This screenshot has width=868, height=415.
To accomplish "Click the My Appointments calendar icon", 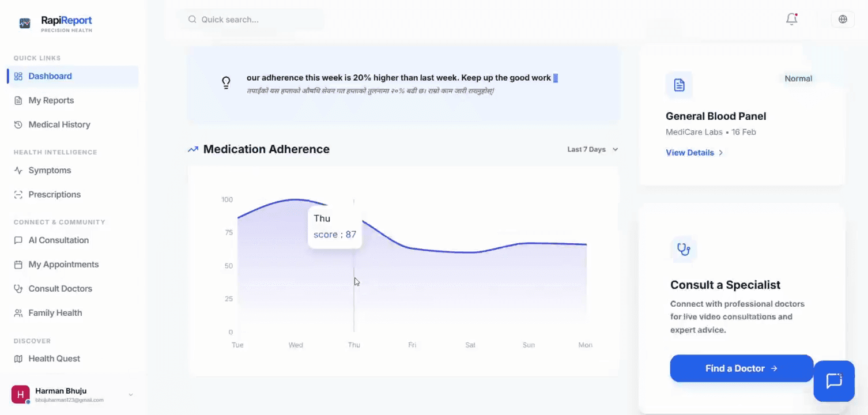I will 18,265.
